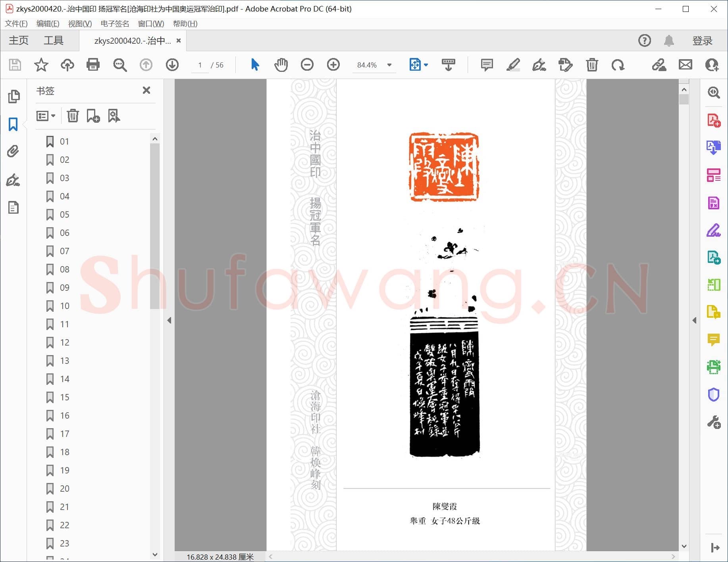Select the Highlight text tool
Viewport: 728px width, 562px height.
[513, 65]
